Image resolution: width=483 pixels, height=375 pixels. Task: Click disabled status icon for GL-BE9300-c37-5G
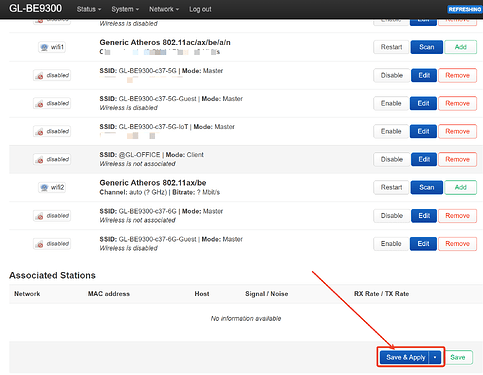52,75
